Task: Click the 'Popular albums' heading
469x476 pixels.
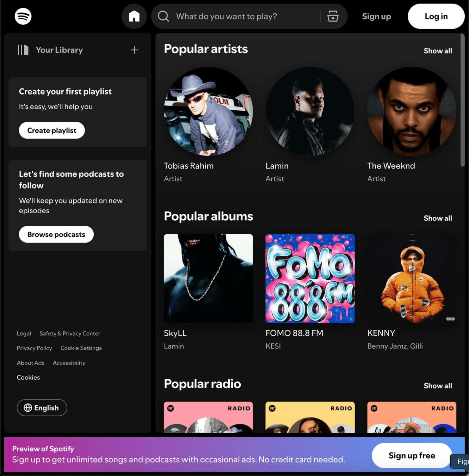Action: click(x=208, y=216)
